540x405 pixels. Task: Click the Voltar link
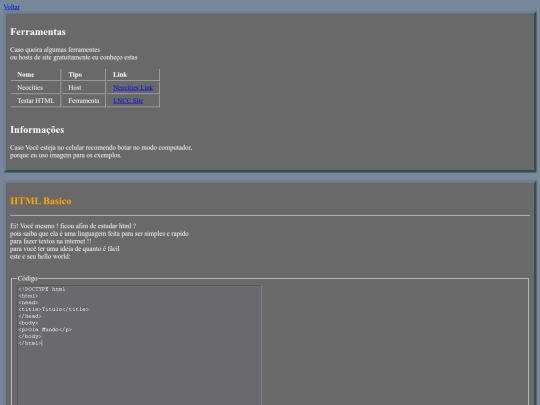point(11,7)
